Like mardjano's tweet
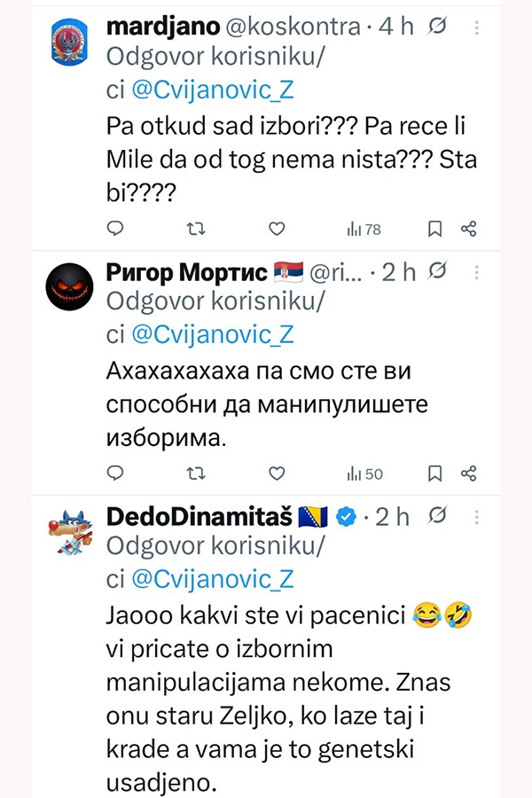 (277, 230)
